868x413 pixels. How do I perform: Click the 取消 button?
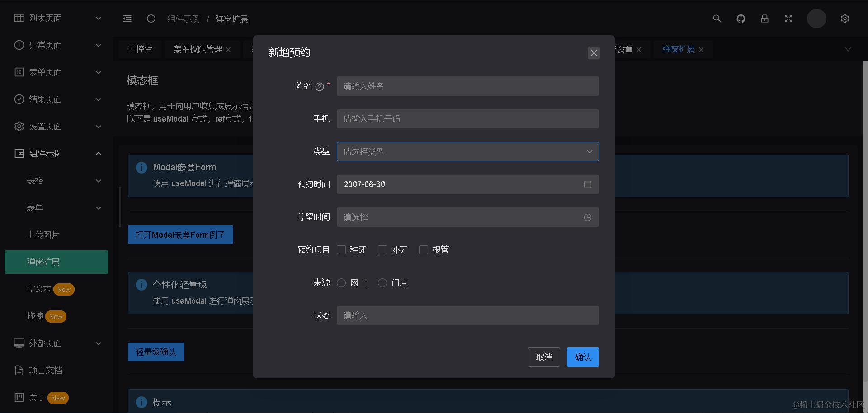coord(544,357)
